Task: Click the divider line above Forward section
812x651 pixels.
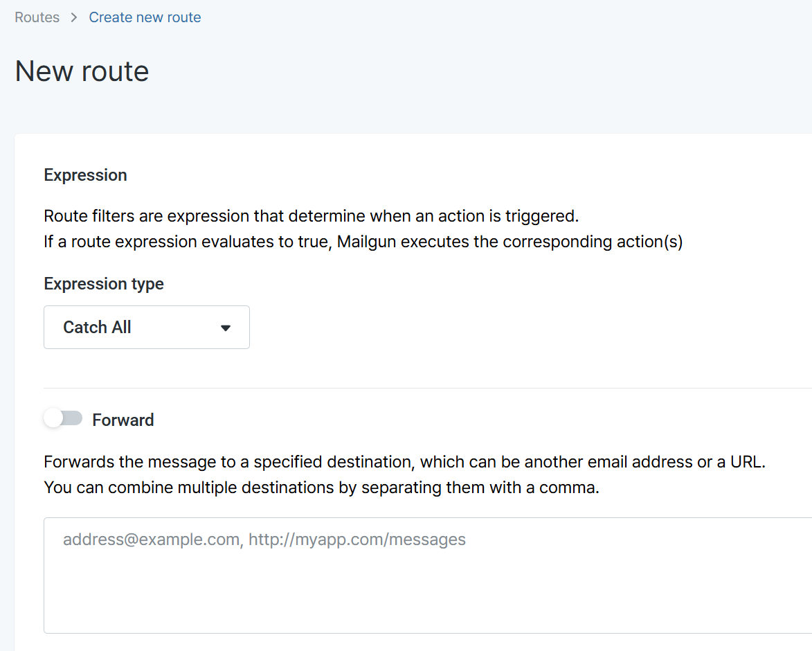Action: [428, 388]
